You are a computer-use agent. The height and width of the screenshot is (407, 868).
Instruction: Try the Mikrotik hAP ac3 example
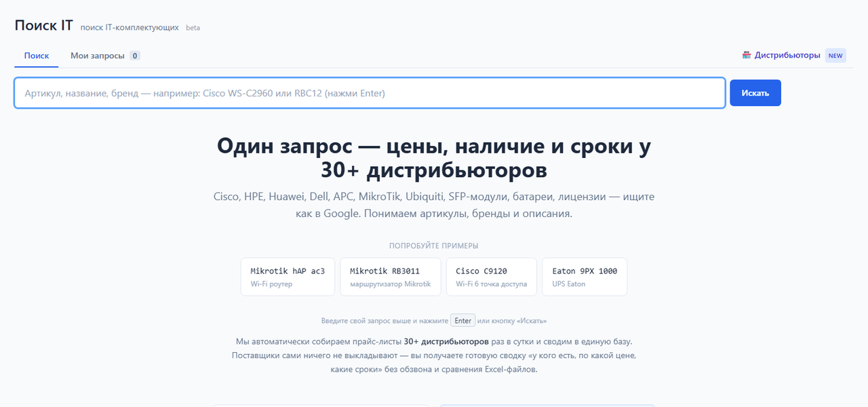pos(288,277)
